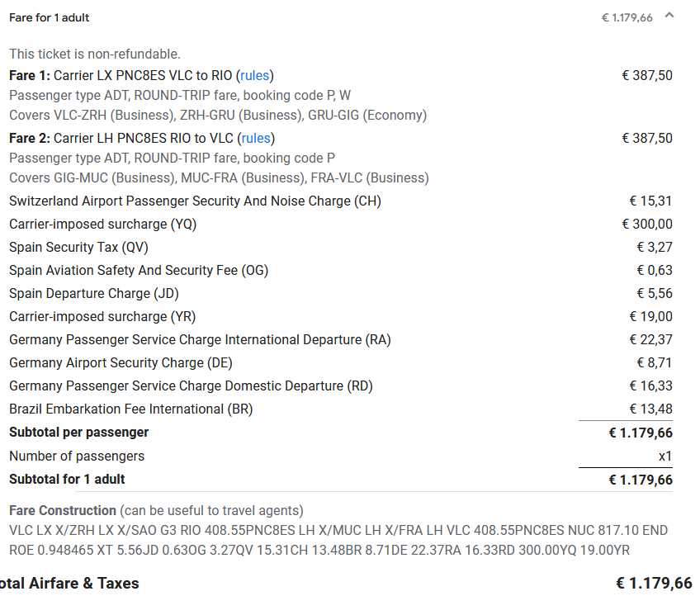Viewport: 700px width, 596px height.
Task: Click Carrier-imposed surcharge (YR) amount € 19,00
Action: [x=650, y=316]
